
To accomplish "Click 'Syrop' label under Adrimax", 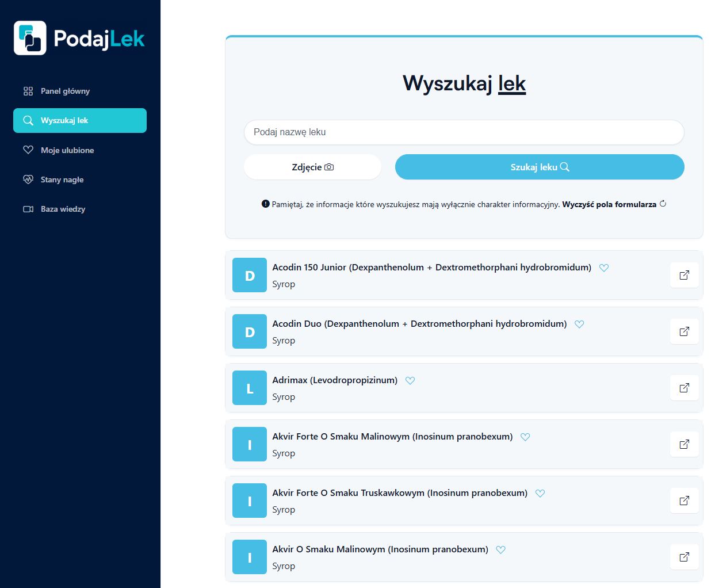I will [284, 397].
